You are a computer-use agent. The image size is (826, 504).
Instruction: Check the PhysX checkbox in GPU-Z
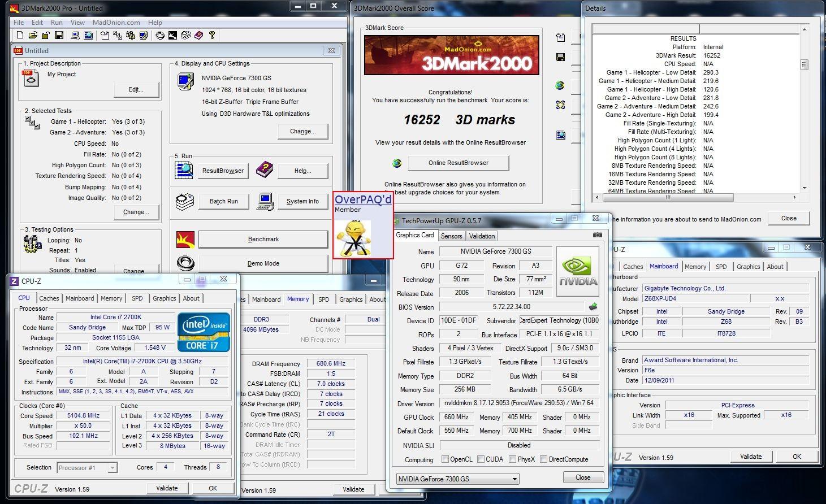(512, 459)
